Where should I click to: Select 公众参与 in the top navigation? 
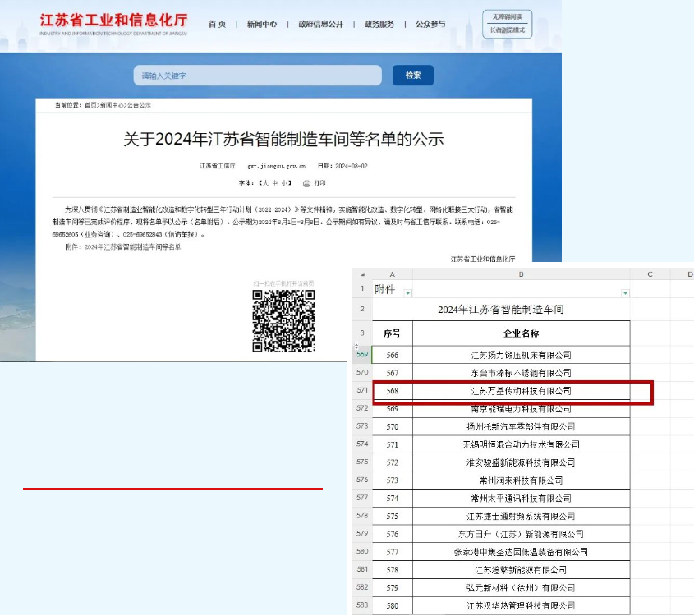tap(430, 24)
